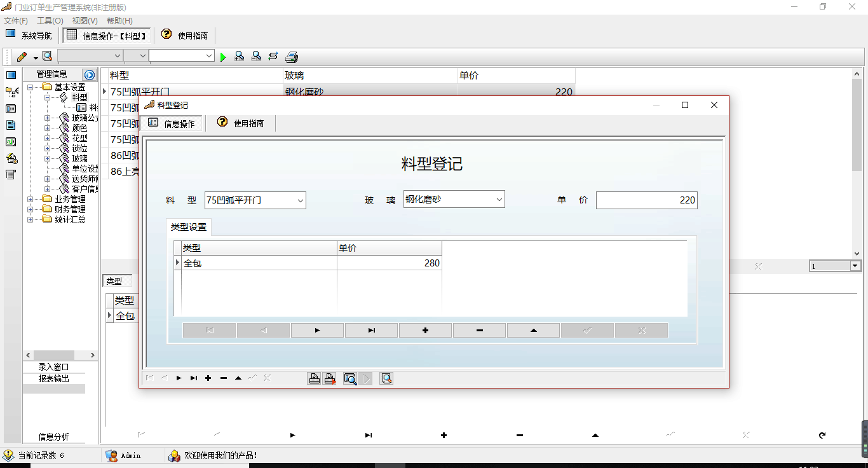Image resolution: width=868 pixels, height=468 pixels.
Task: Click the green chart monitor icon in left sidebar
Action: (x=11, y=142)
